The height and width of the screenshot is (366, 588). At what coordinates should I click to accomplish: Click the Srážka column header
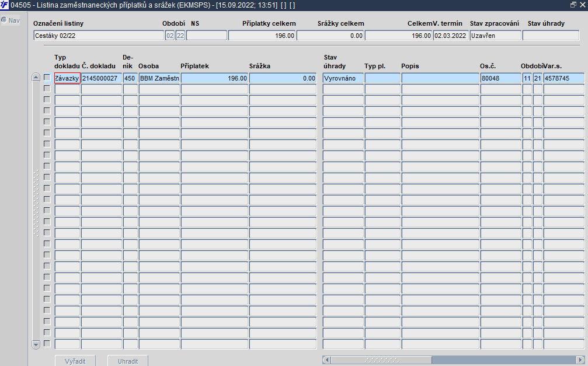259,66
